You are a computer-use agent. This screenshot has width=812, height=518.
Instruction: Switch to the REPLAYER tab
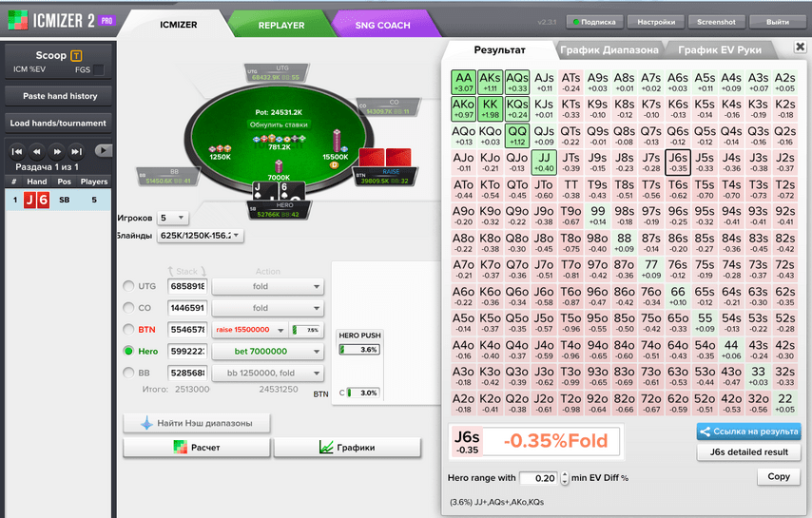tap(281, 25)
